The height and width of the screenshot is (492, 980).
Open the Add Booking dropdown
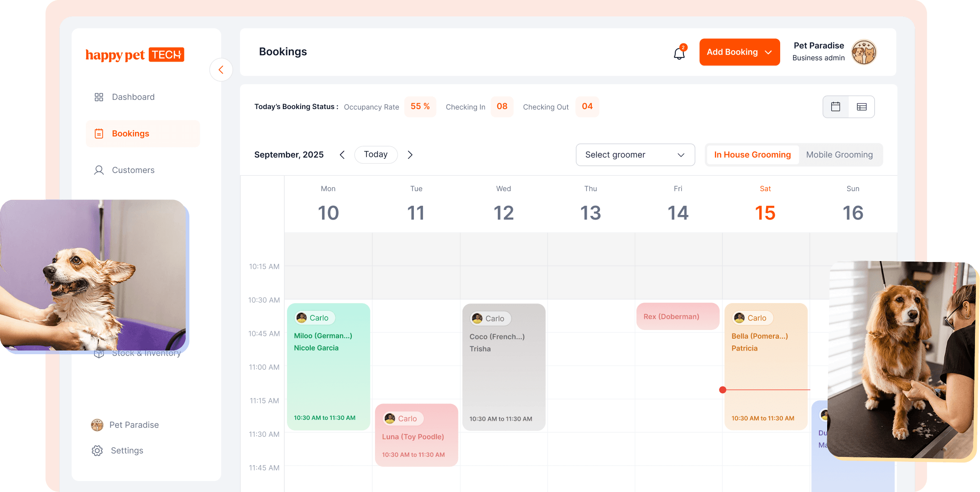click(739, 52)
